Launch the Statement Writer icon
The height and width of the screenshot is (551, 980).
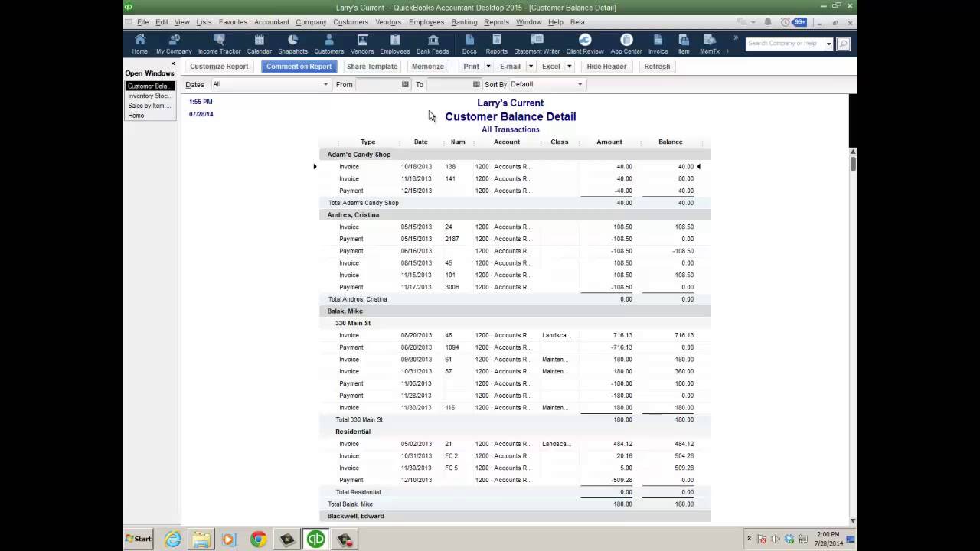tap(537, 44)
